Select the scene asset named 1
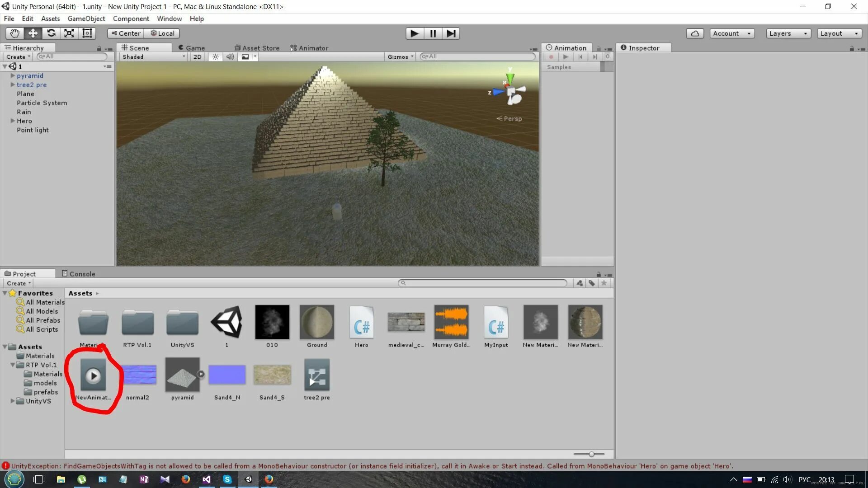Image resolution: width=868 pixels, height=488 pixels. coord(227,327)
